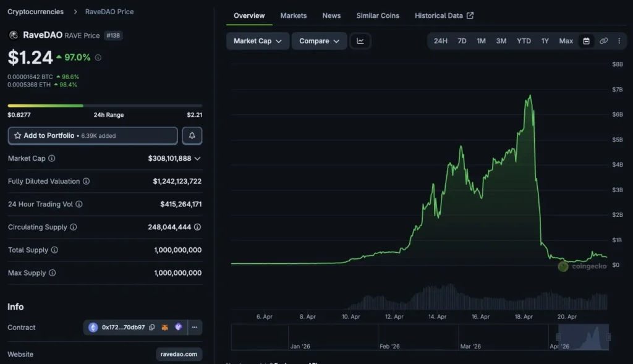Select the 24H time range

(440, 41)
